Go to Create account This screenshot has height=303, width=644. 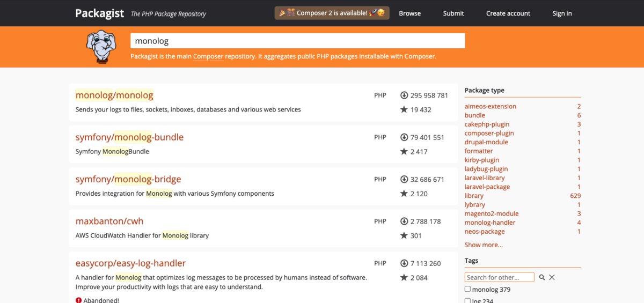[x=508, y=13]
